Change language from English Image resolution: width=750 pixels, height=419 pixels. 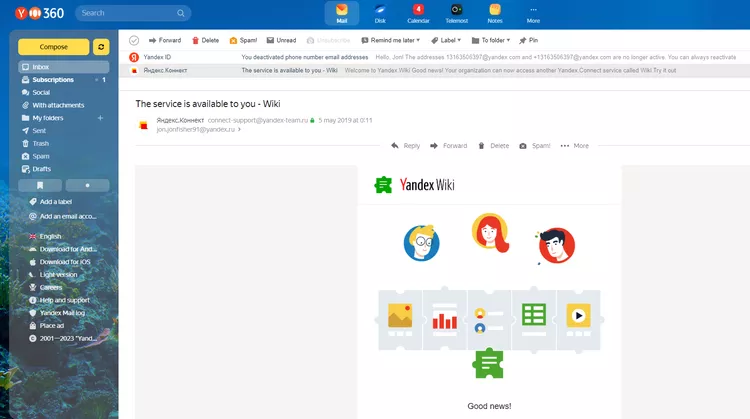45,236
